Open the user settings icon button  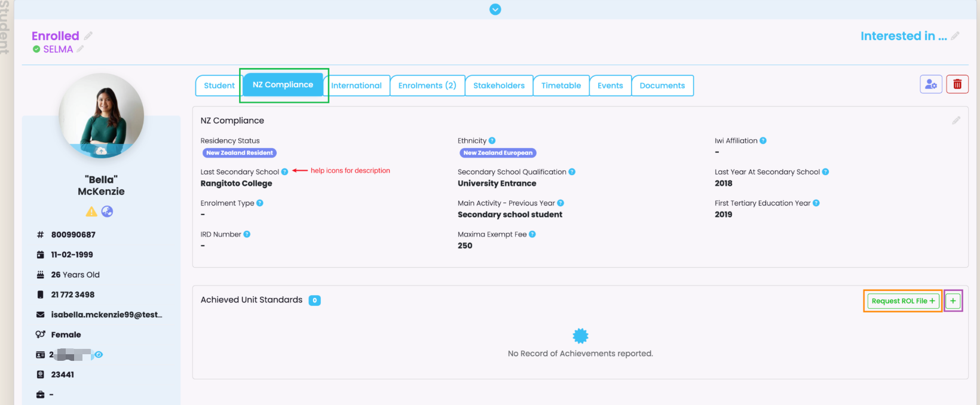[931, 84]
